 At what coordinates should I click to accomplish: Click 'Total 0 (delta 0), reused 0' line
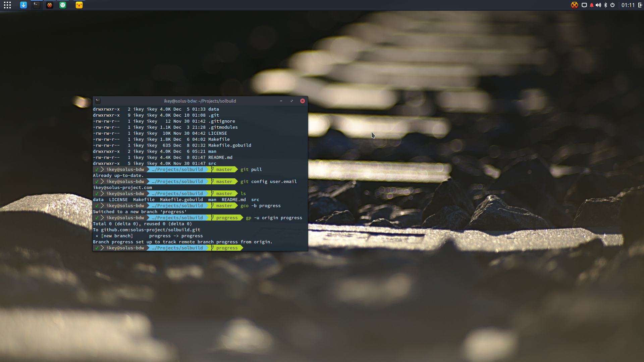tap(143, 224)
